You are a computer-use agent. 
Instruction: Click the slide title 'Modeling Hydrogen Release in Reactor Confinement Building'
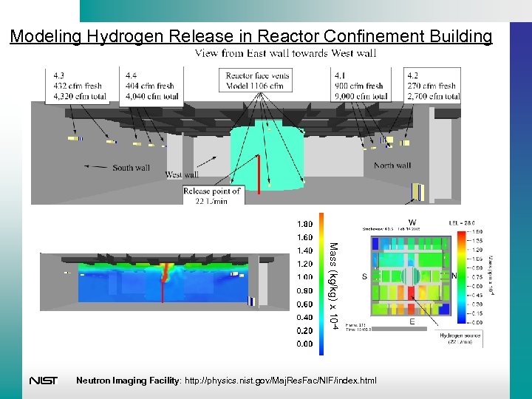point(251,36)
